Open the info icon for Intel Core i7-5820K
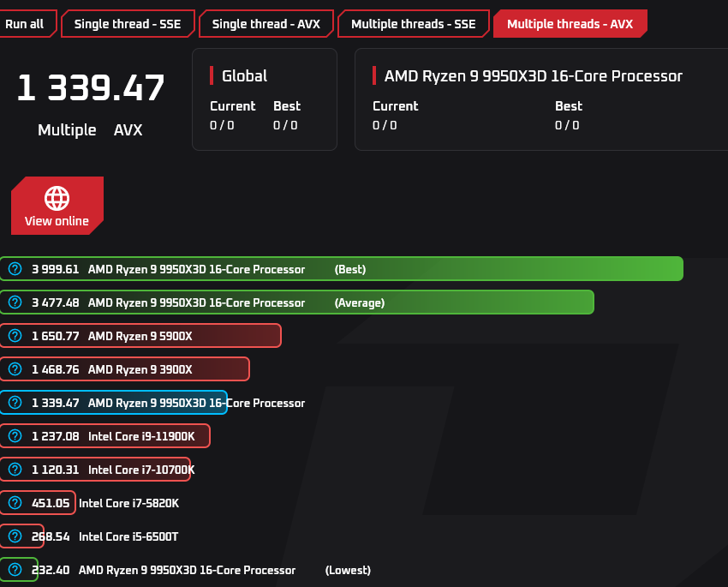728x587 pixels. click(15, 503)
